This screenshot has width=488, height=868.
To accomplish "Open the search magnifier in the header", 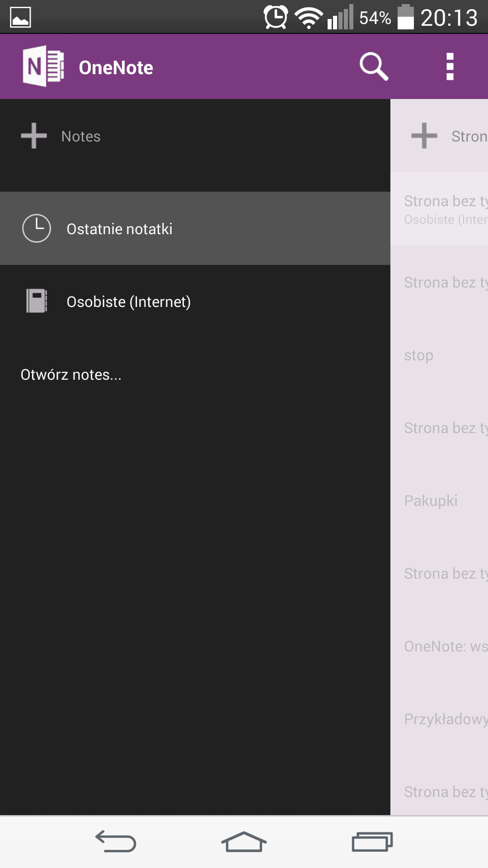I will click(x=374, y=66).
